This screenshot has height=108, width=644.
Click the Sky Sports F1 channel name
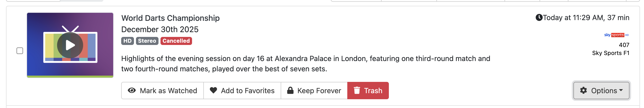[610, 53]
